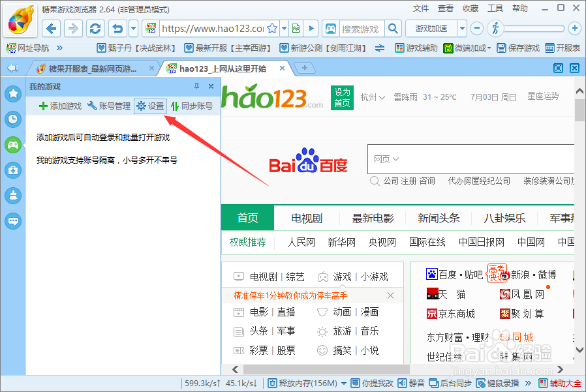
Task: Open a new tab with plus button
Action: (x=305, y=68)
